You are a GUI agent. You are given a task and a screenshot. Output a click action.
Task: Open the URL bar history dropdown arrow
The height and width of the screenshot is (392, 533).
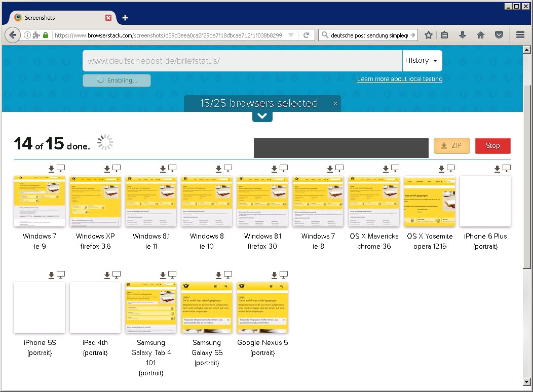pyautogui.click(x=291, y=35)
